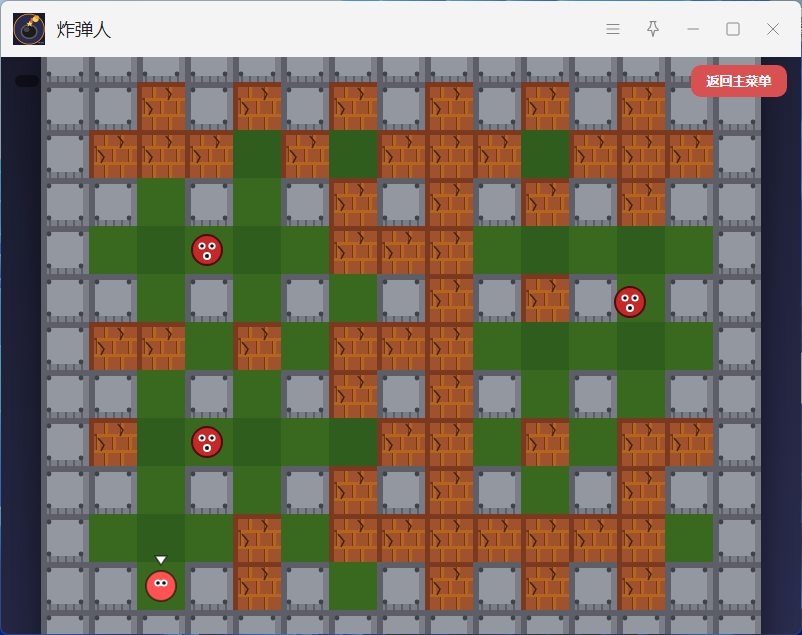This screenshot has width=802, height=635.
Task: Click the red enemy on the right side
Action: (x=630, y=302)
